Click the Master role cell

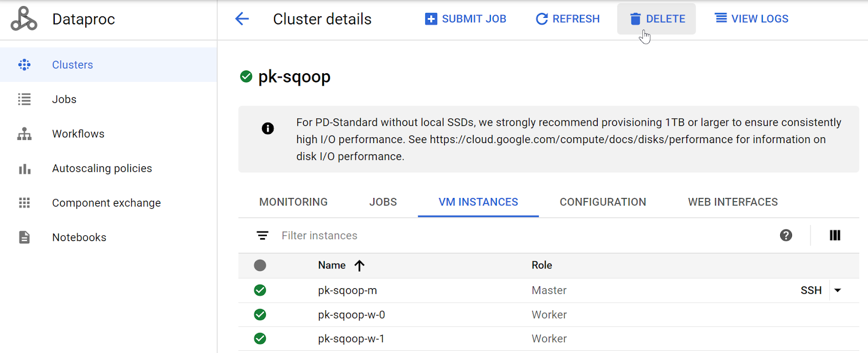(x=549, y=291)
